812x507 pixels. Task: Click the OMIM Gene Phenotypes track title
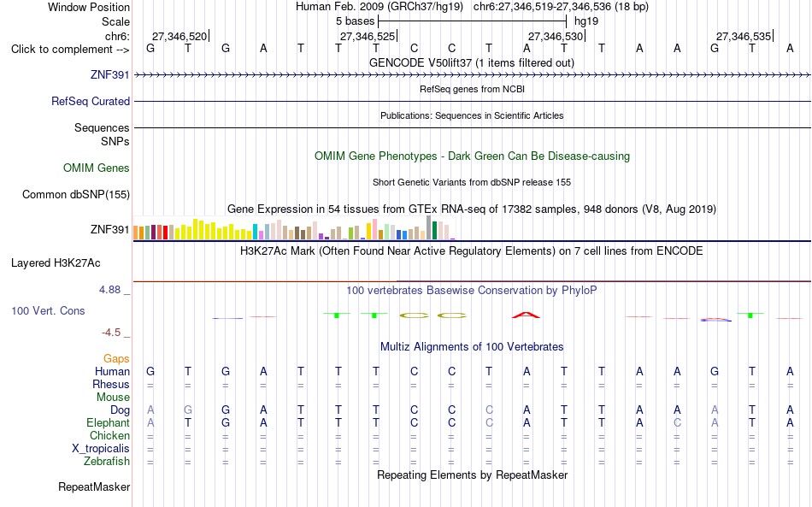point(473,156)
